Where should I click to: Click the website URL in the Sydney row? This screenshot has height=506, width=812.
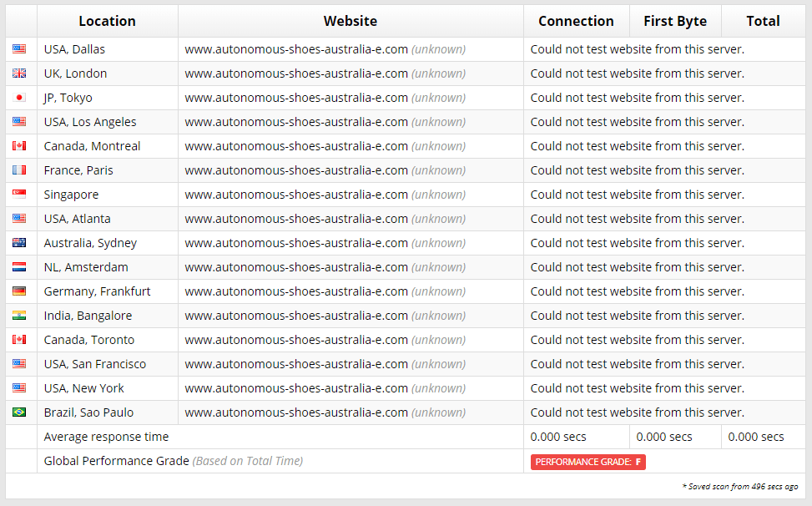pyautogui.click(x=296, y=243)
